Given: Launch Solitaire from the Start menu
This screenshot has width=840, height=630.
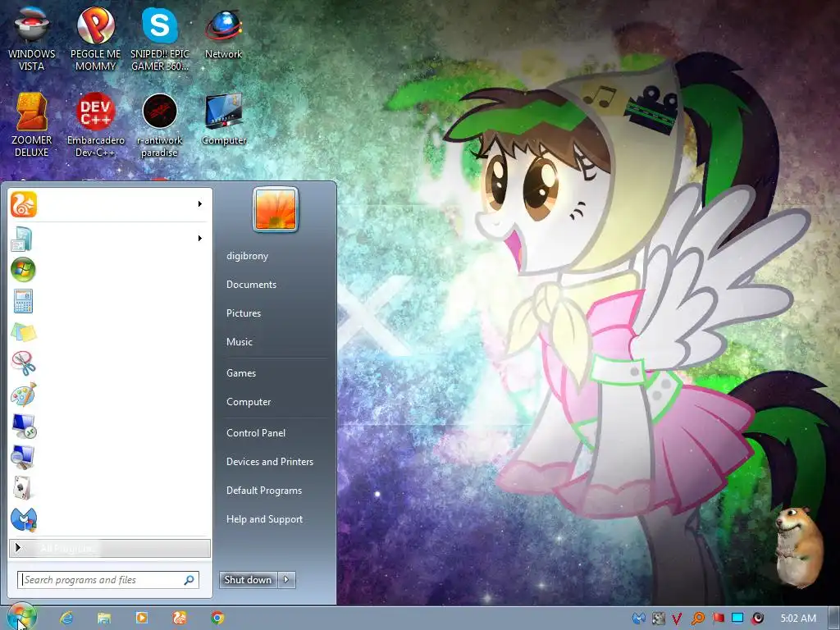Looking at the screenshot, I should pos(23,488).
